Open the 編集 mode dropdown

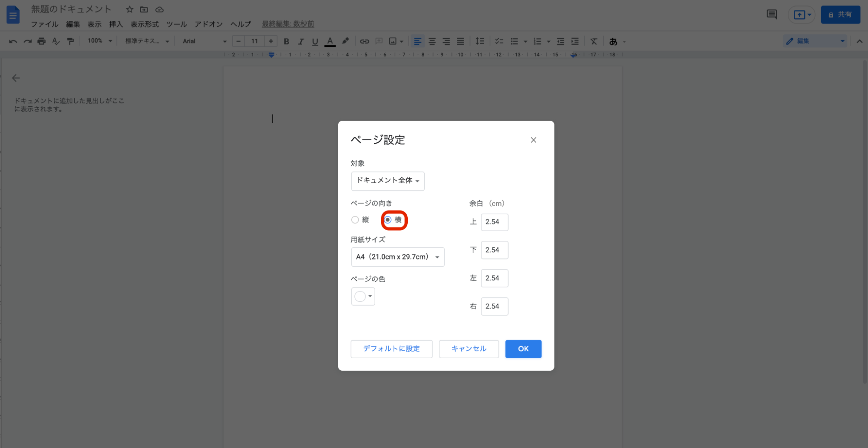coord(815,41)
